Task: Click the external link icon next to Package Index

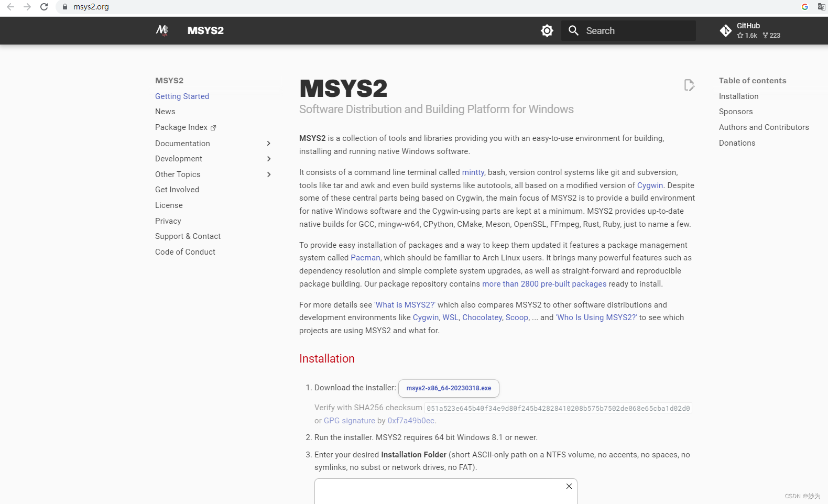Action: (x=213, y=128)
